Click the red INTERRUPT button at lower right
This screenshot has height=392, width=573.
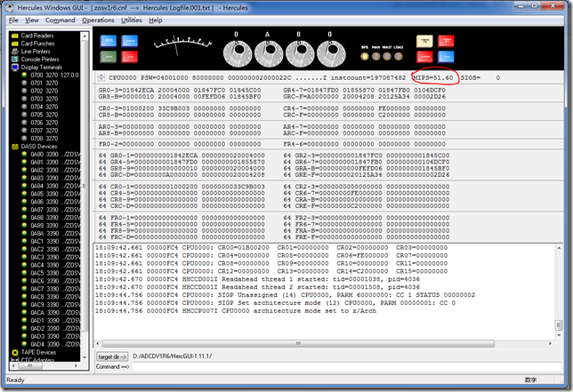point(424,57)
